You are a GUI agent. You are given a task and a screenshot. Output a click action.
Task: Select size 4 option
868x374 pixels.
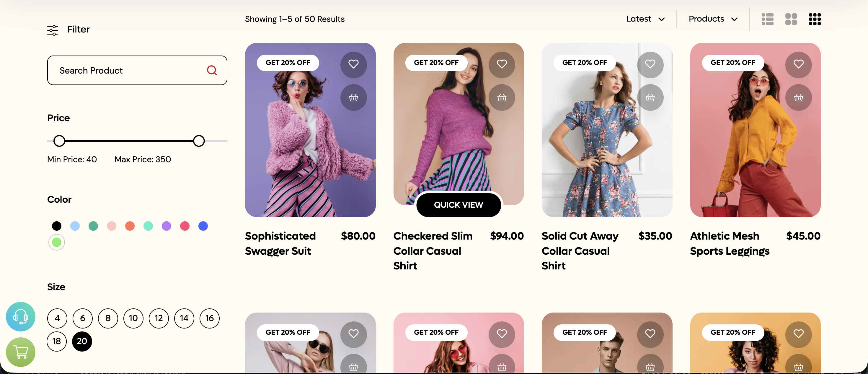[57, 318]
